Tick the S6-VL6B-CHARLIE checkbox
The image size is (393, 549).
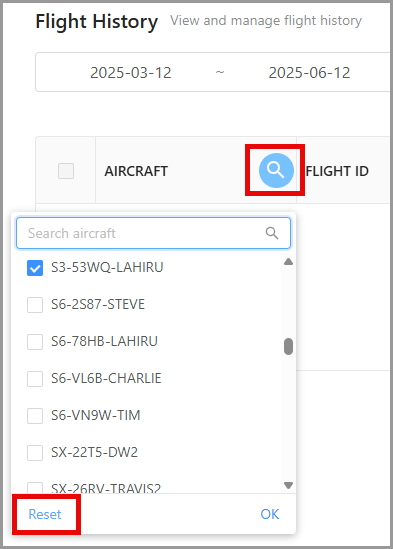pyautogui.click(x=35, y=379)
